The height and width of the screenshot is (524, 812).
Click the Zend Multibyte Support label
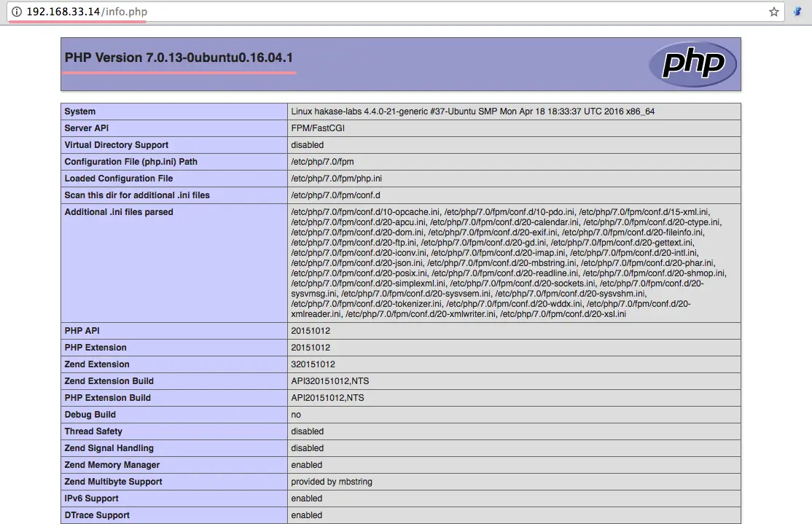[x=114, y=482]
